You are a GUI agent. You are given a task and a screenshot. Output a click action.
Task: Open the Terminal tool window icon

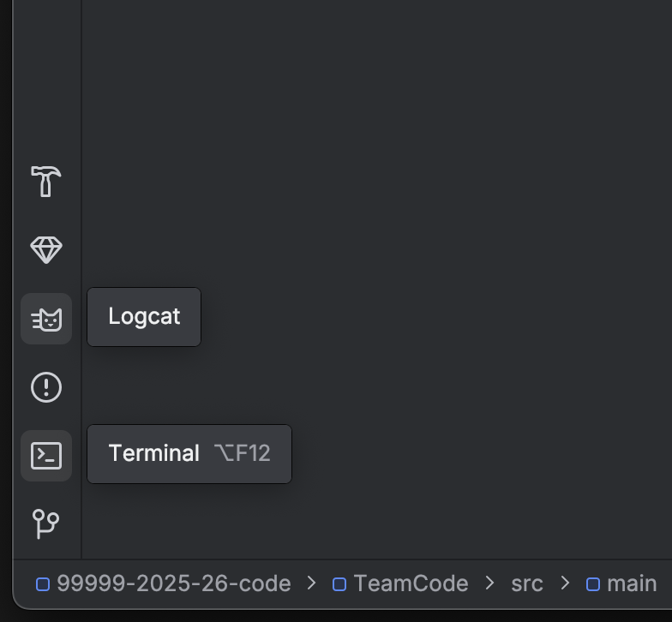point(46,456)
